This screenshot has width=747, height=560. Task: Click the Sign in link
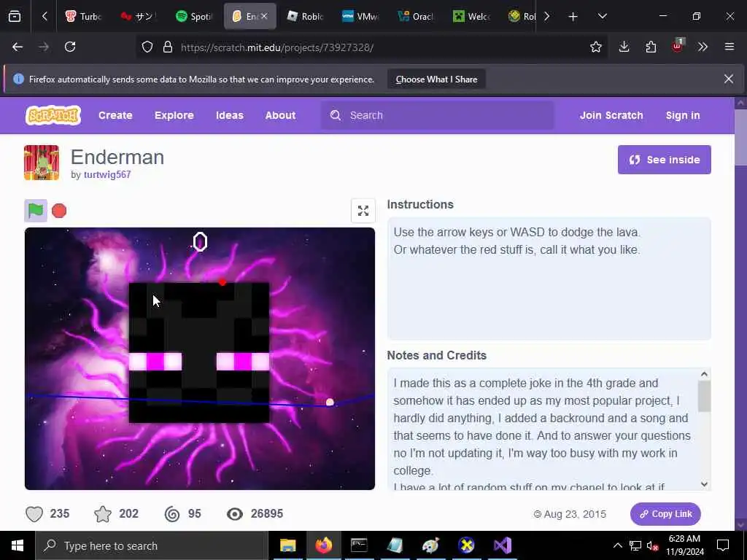click(x=683, y=115)
